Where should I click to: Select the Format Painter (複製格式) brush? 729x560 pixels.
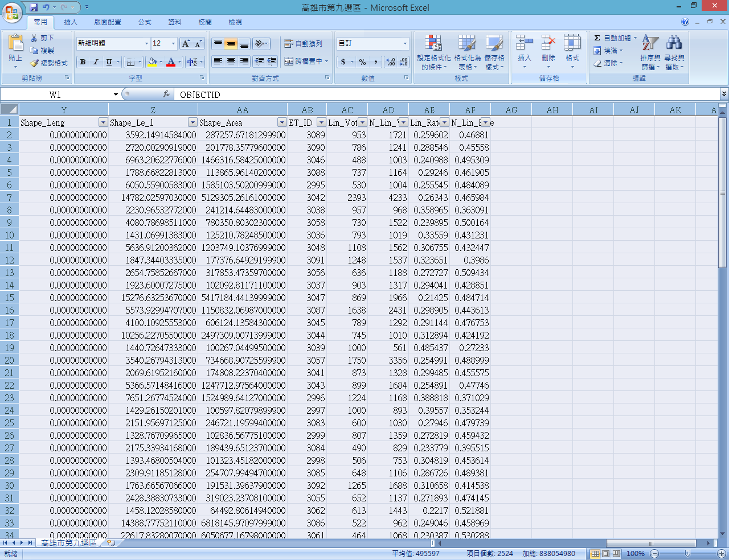[x=35, y=63]
